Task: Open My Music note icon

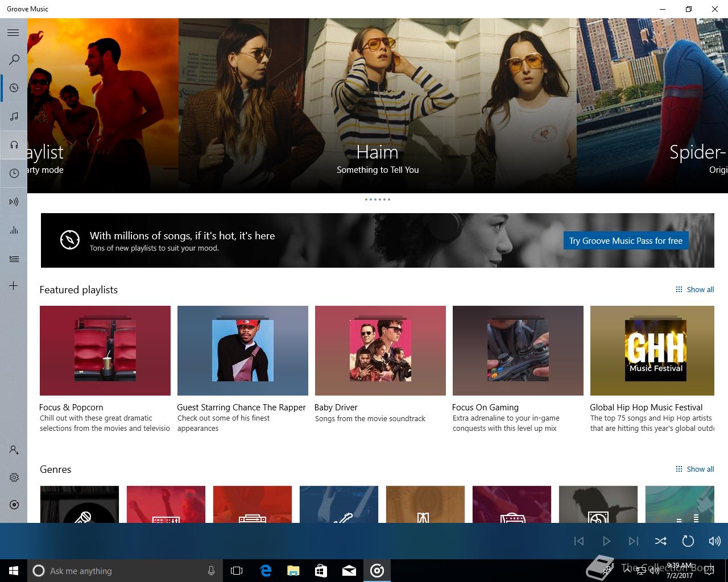Action: pyautogui.click(x=14, y=116)
